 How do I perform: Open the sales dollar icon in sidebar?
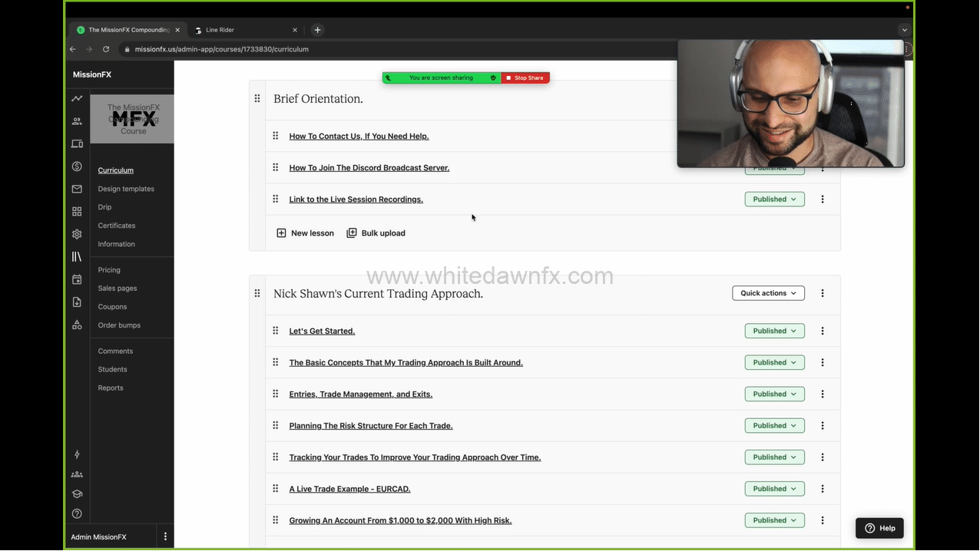pos(77,167)
